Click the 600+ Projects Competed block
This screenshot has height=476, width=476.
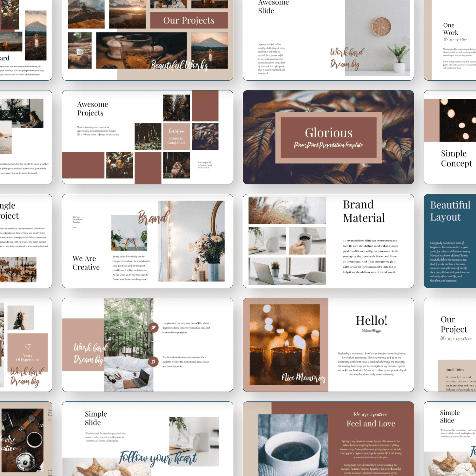click(x=176, y=136)
